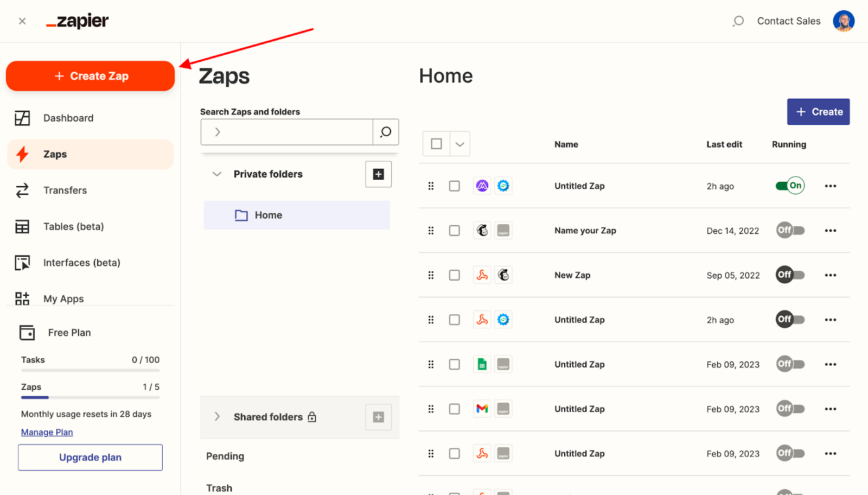Check the first Untitled Zap row checkbox
The image size is (868, 495).
click(x=455, y=186)
